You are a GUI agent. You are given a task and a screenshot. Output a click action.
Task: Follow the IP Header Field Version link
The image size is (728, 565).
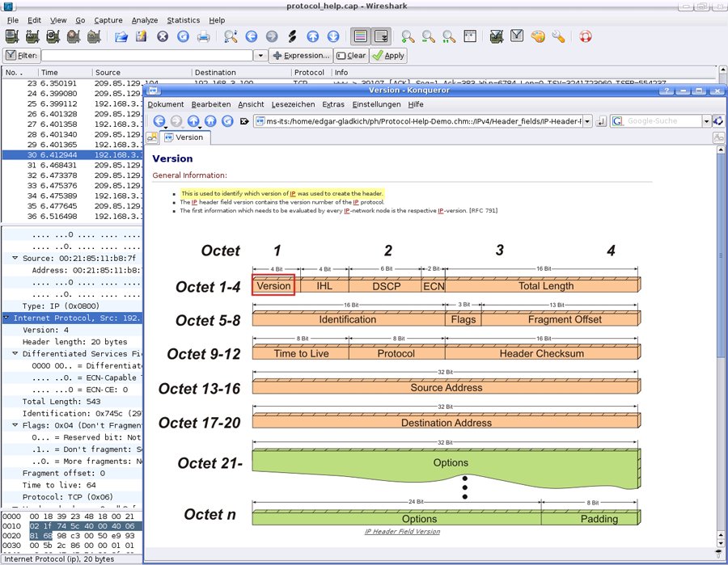pos(402,532)
